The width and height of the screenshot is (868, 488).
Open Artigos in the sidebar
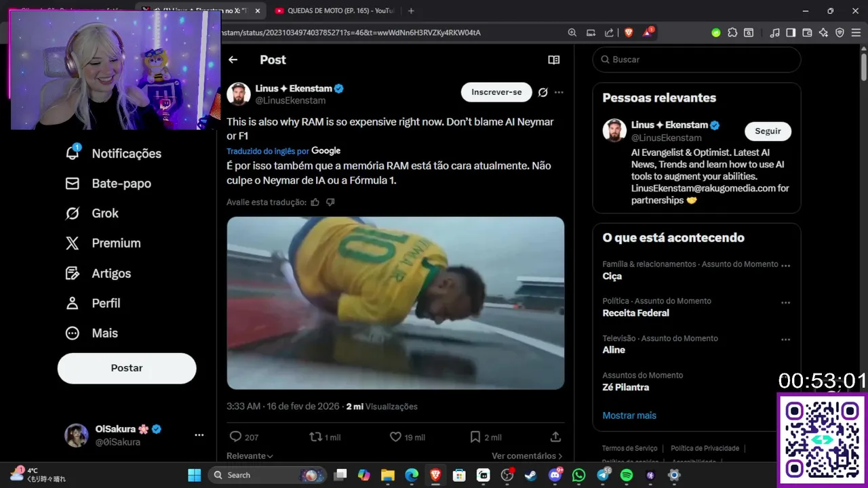[98, 273]
